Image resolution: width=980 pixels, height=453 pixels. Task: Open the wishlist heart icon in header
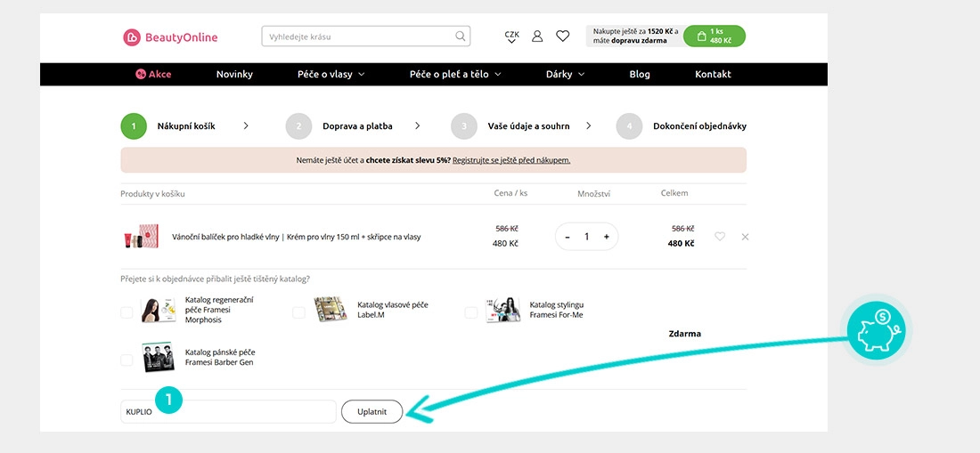562,36
